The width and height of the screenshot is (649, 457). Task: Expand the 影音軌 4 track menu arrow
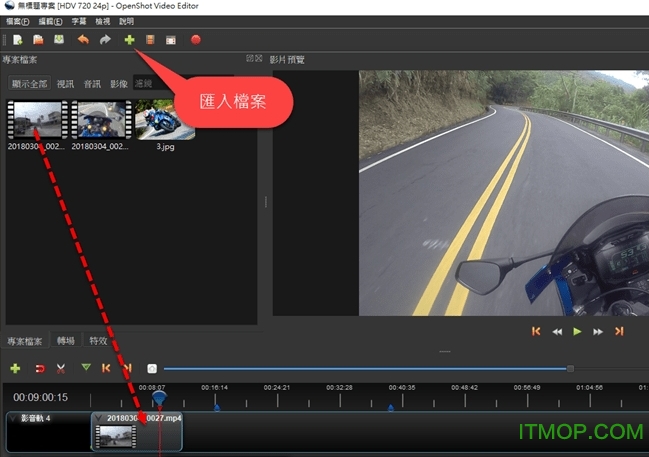click(x=12, y=417)
